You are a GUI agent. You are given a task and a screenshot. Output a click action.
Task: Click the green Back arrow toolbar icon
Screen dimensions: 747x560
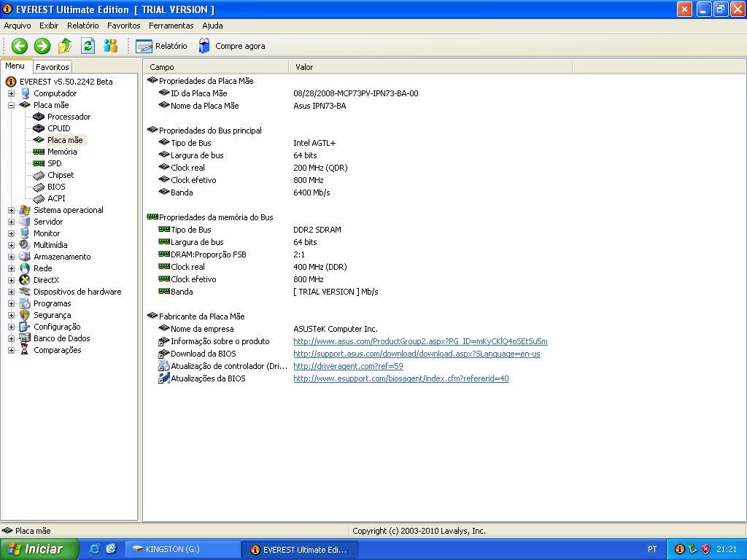(20, 46)
